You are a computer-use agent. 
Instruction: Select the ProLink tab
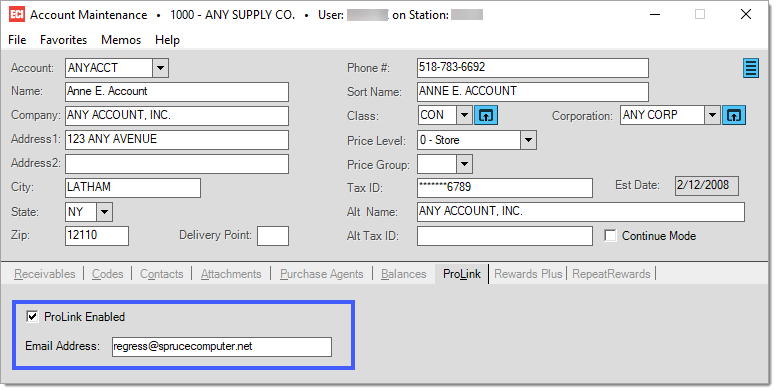pos(462,274)
